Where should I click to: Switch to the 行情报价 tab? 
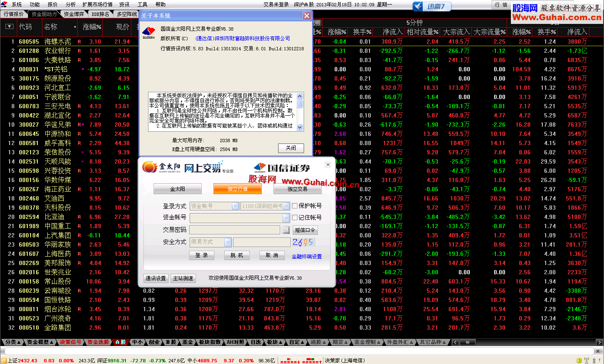click(x=14, y=14)
